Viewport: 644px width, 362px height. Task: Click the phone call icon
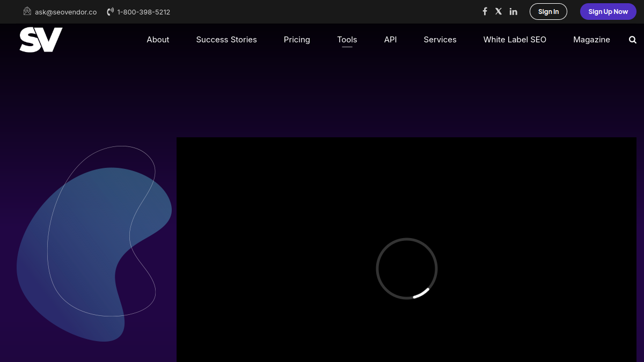click(x=111, y=12)
